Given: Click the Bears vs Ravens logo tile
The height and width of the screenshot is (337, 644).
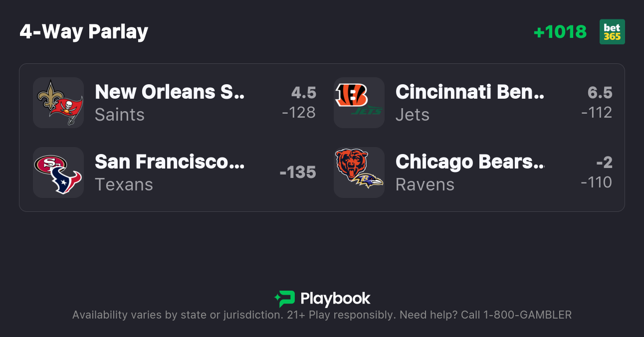Looking at the screenshot, I should 359,172.
